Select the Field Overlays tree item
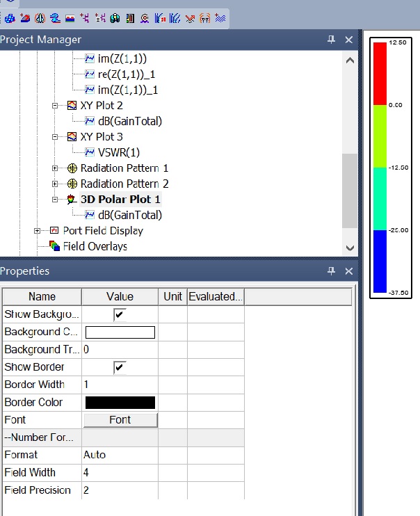420x516 pixels. click(x=95, y=246)
